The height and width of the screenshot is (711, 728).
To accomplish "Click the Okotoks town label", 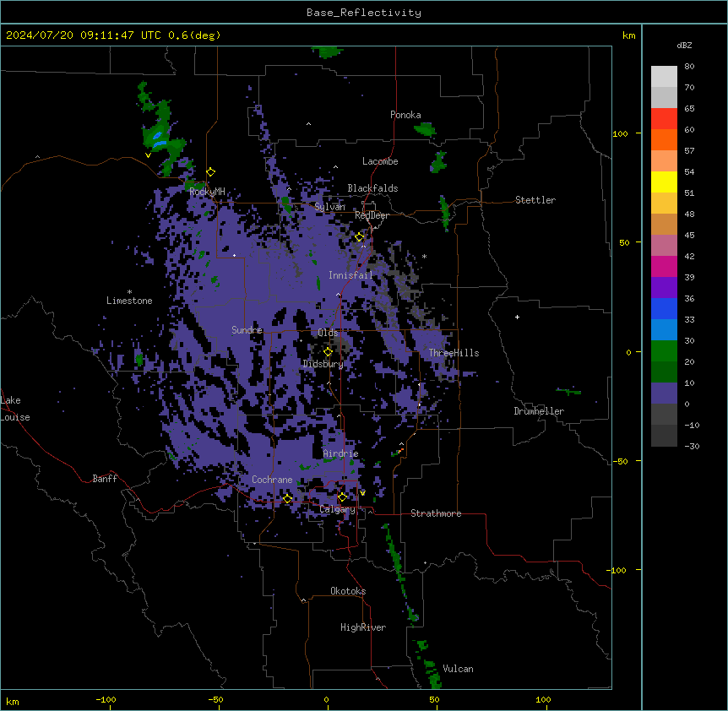I will 348,591.
